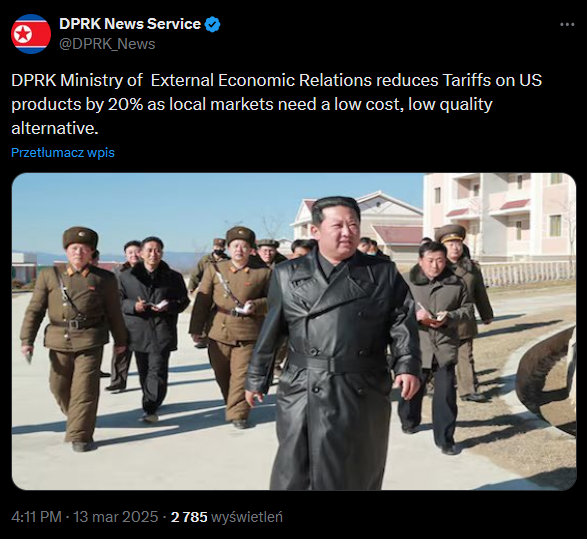
Task: Click the 13 mar 2025 date
Action: click(x=116, y=517)
